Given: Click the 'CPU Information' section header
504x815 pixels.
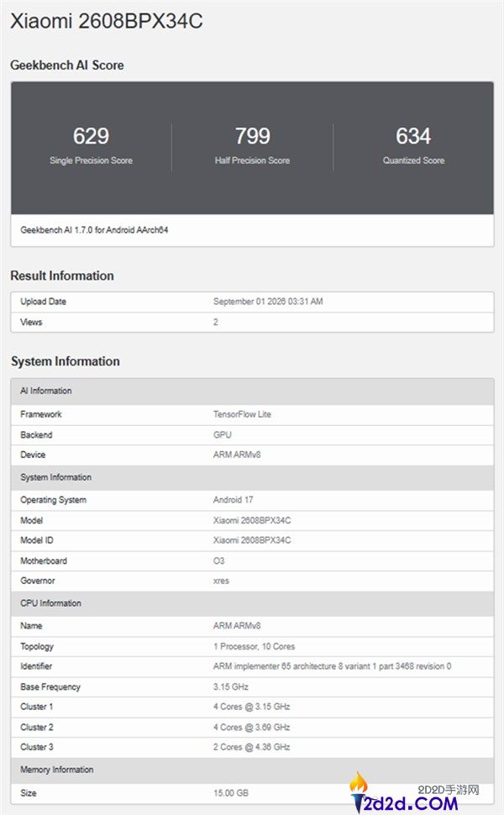Looking at the screenshot, I should [253, 604].
